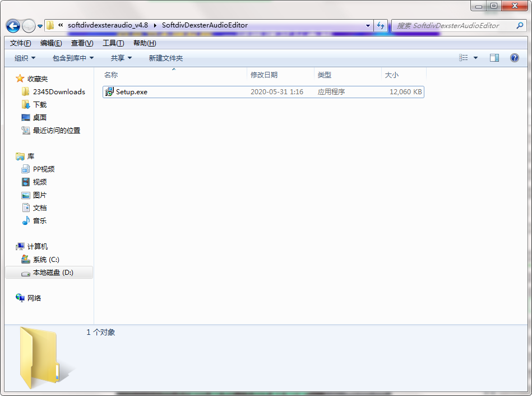The height and width of the screenshot is (396, 532).
Task: Click the 计算机 computer icon
Action: pyautogui.click(x=20, y=246)
